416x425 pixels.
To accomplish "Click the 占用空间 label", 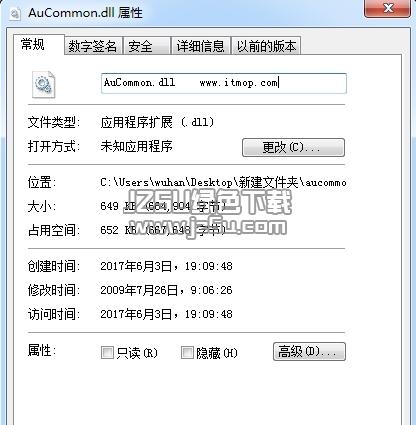I will 54,230.
